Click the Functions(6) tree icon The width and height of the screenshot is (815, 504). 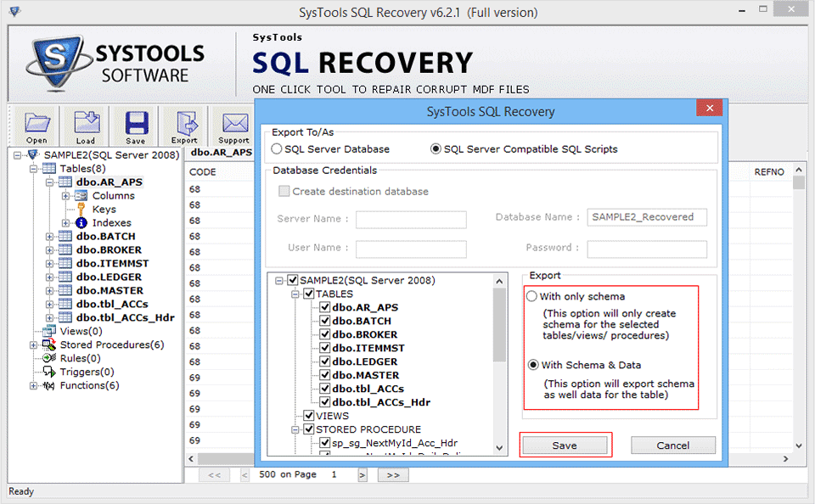49,386
